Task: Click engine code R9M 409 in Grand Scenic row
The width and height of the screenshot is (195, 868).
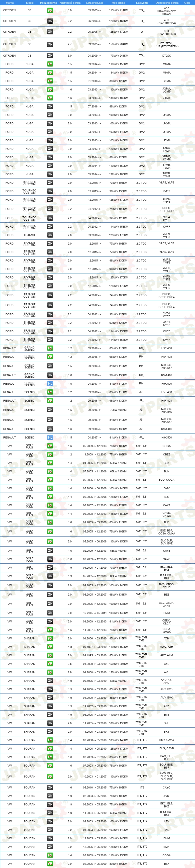Action: (166, 375)
